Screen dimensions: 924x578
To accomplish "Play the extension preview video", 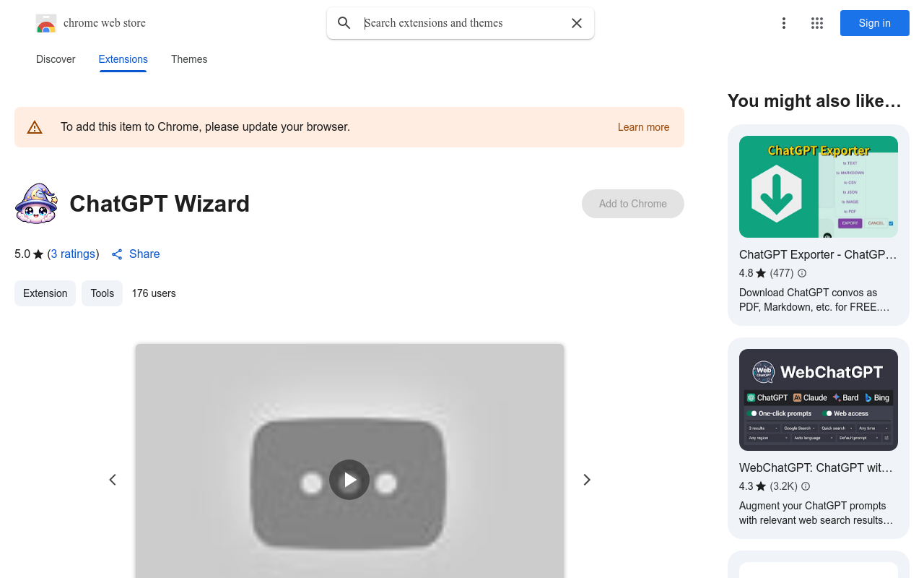I will tap(349, 480).
